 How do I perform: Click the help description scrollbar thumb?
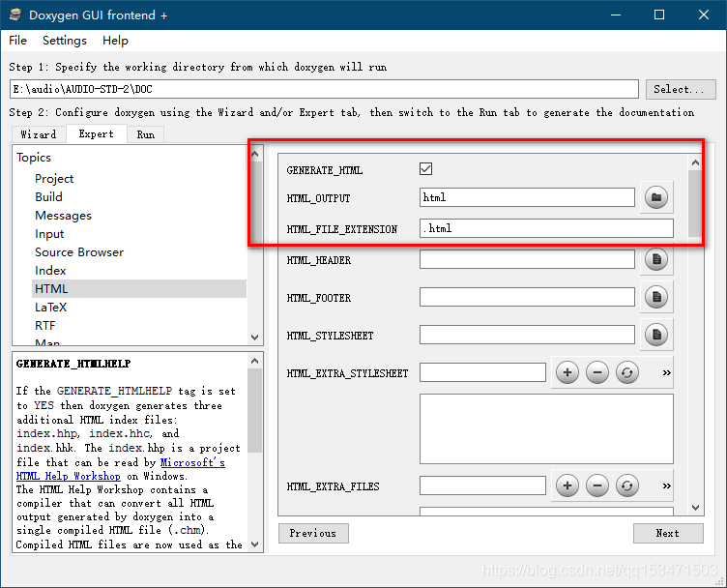(x=254, y=410)
